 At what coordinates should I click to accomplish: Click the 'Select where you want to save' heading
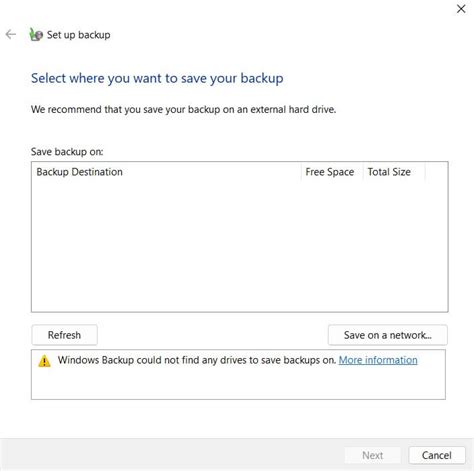coord(157,79)
